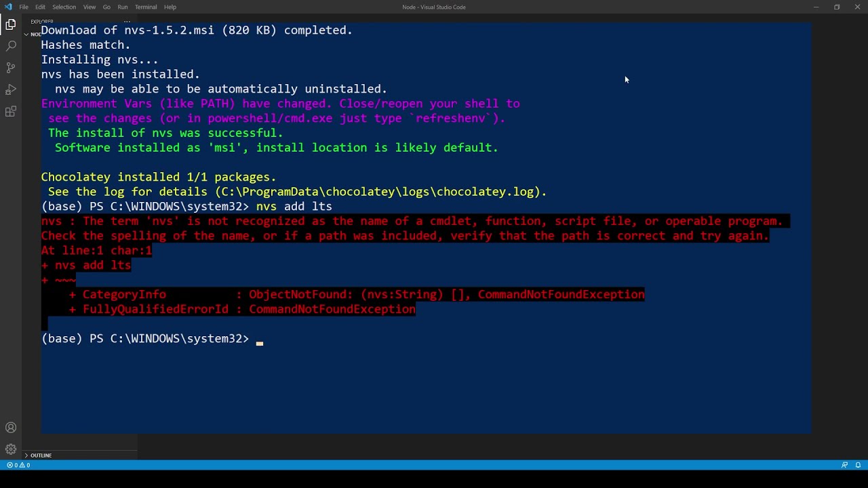Click 'CommandNotFoundException' FullyQualifiedErrorId text
This screenshot has height=488, width=868.
(x=332, y=309)
